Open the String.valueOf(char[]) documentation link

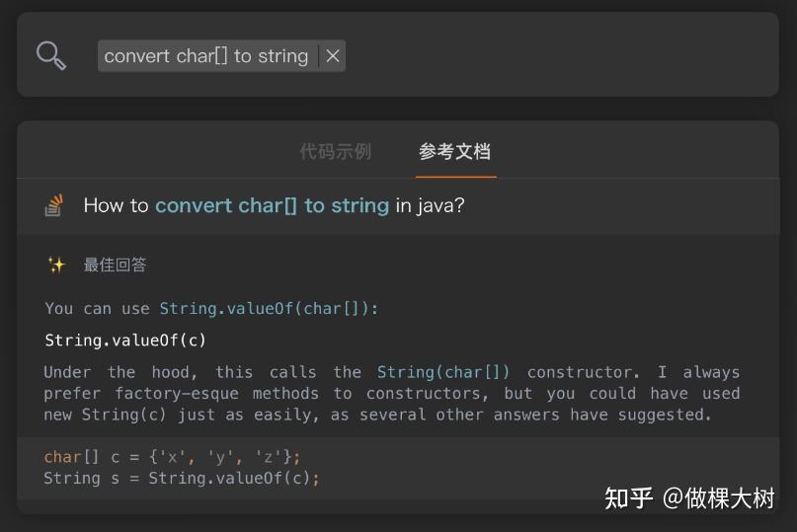(269, 308)
